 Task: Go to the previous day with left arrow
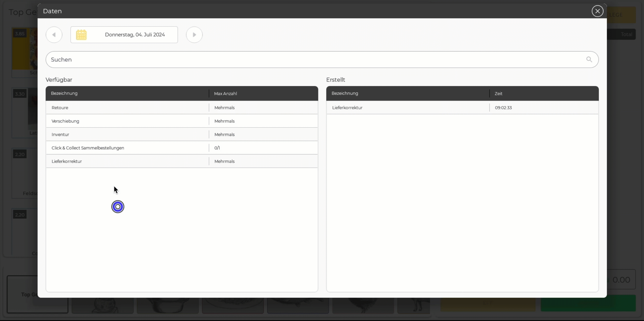pyautogui.click(x=54, y=35)
